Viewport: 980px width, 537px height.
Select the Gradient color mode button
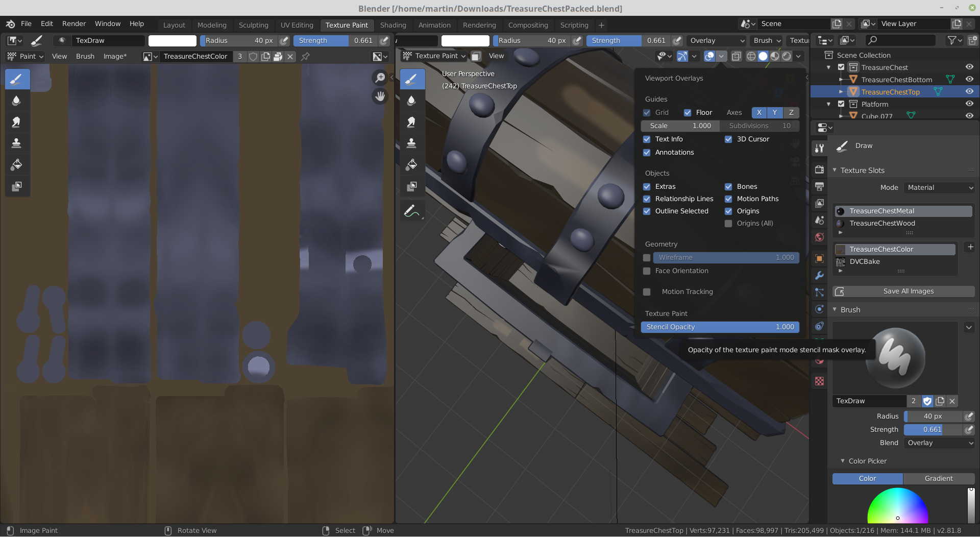point(939,479)
